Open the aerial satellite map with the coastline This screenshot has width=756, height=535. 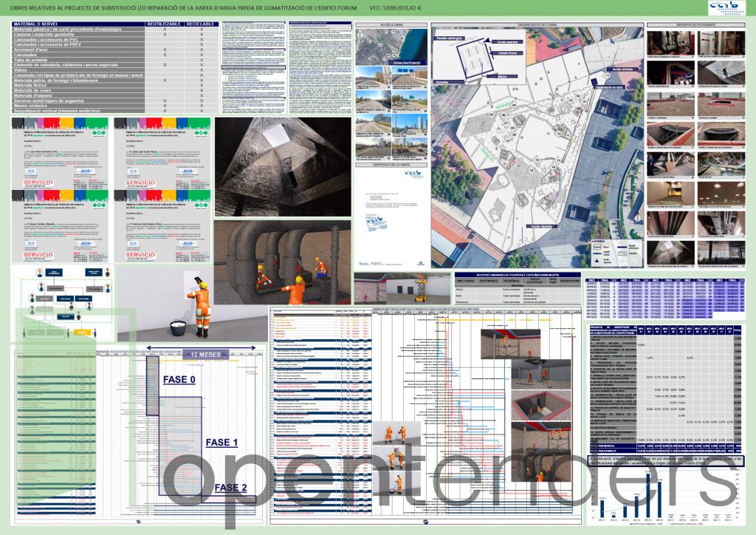[x=391, y=47]
